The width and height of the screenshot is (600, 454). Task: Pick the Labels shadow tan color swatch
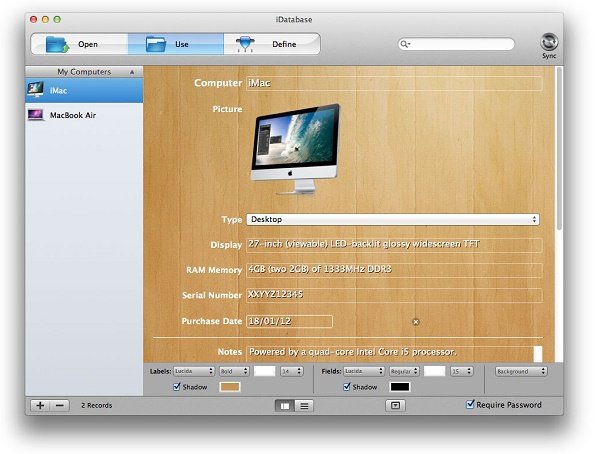pos(230,387)
